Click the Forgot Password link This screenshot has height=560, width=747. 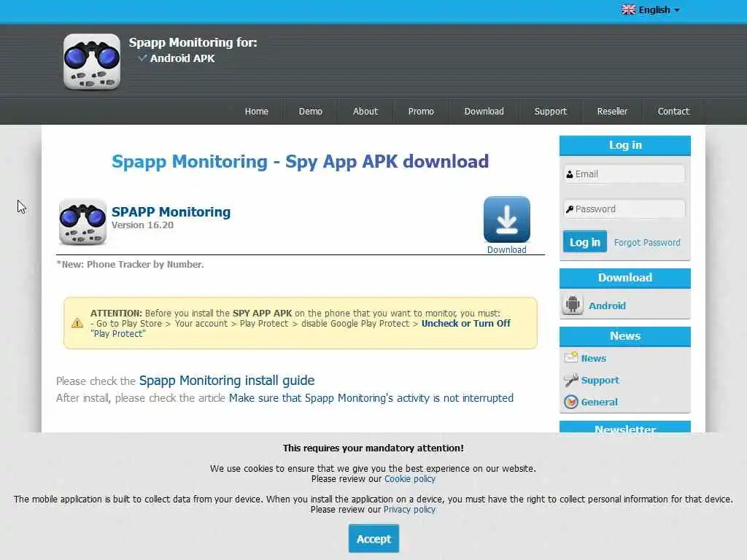[647, 242]
